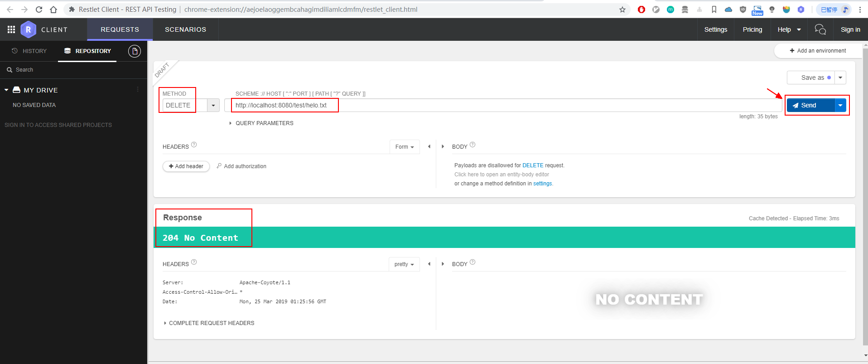This screenshot has height=364, width=868.
Task: Click the Restlet Client logo
Action: pos(28,29)
